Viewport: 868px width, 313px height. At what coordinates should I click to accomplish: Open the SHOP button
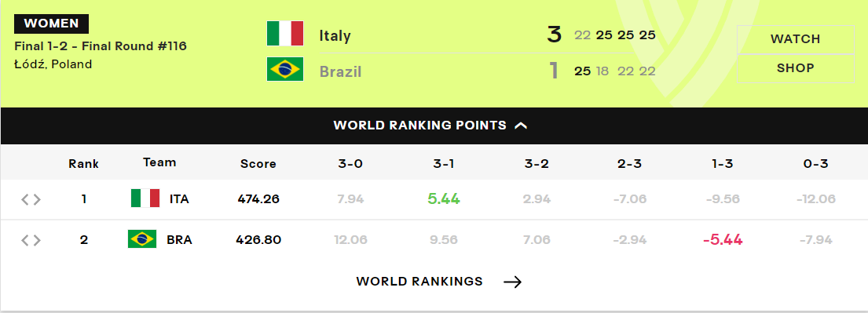point(796,68)
